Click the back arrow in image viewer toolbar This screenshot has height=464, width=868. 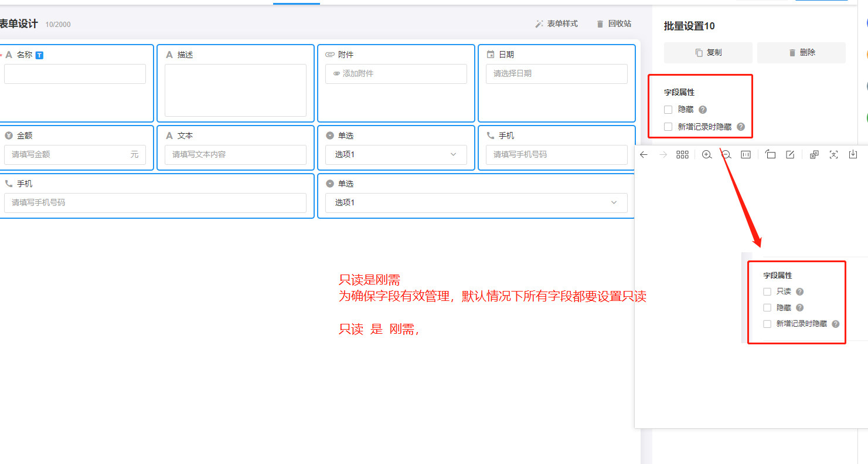pos(644,155)
